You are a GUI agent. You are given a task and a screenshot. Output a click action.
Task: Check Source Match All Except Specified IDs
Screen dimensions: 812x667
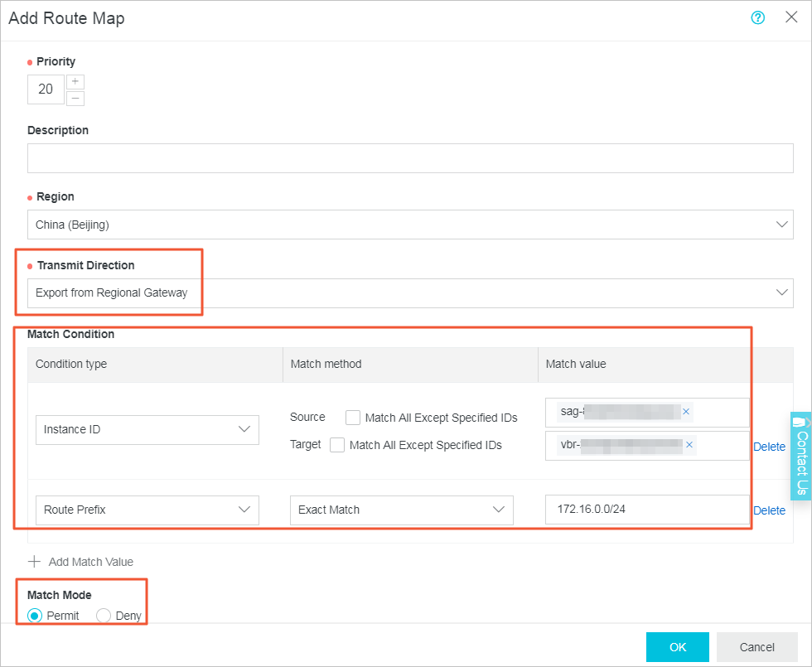pyautogui.click(x=353, y=418)
